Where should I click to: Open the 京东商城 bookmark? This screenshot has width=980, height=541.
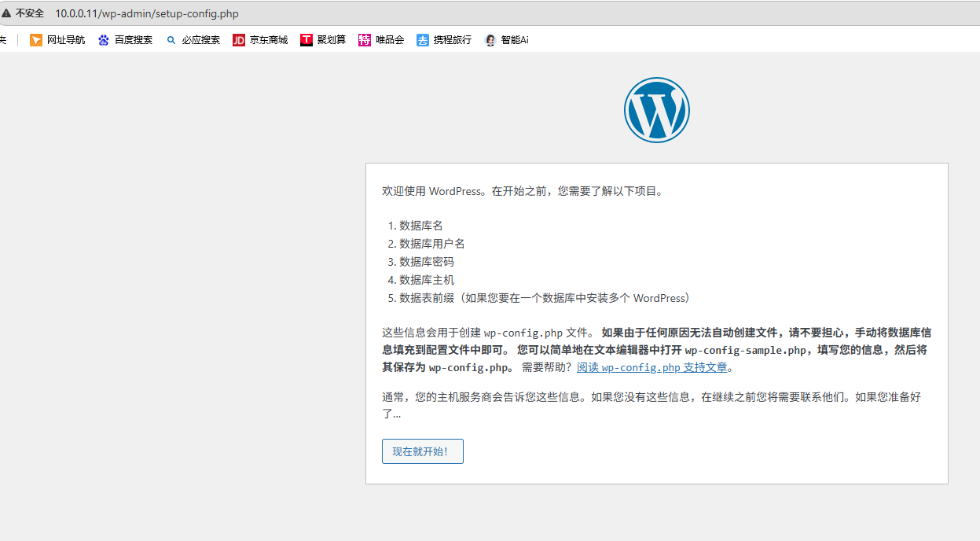(x=260, y=40)
